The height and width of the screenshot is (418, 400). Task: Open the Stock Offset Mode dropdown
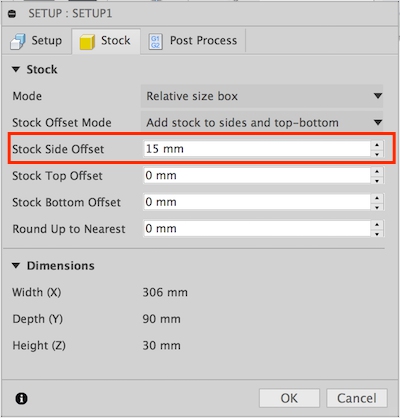coord(262,122)
